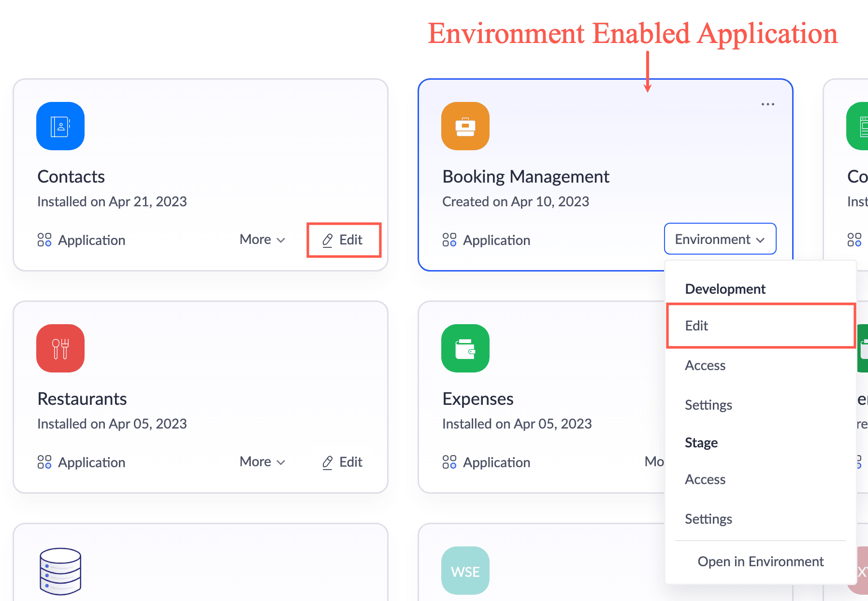Expand the More dropdown on Contacts card
This screenshot has width=868, height=601.
click(x=262, y=240)
